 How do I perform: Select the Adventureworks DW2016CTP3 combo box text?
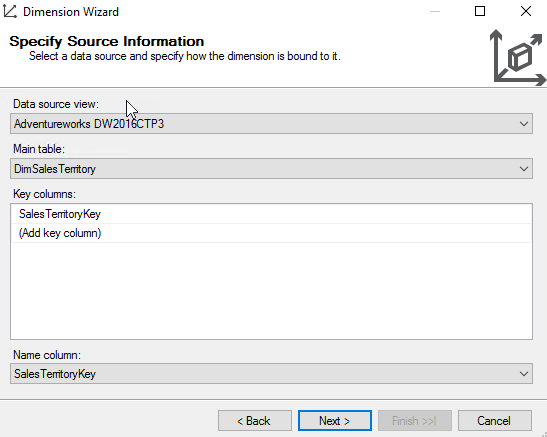point(89,124)
